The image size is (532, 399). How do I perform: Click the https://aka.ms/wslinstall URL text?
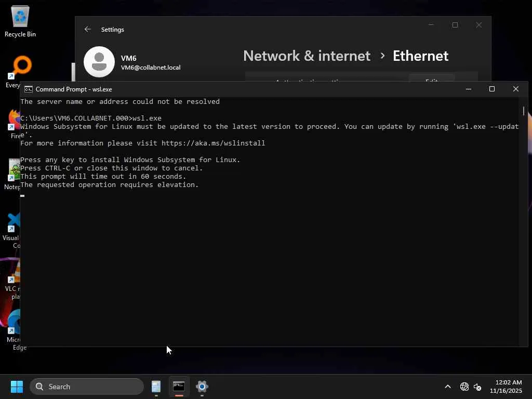(x=213, y=143)
